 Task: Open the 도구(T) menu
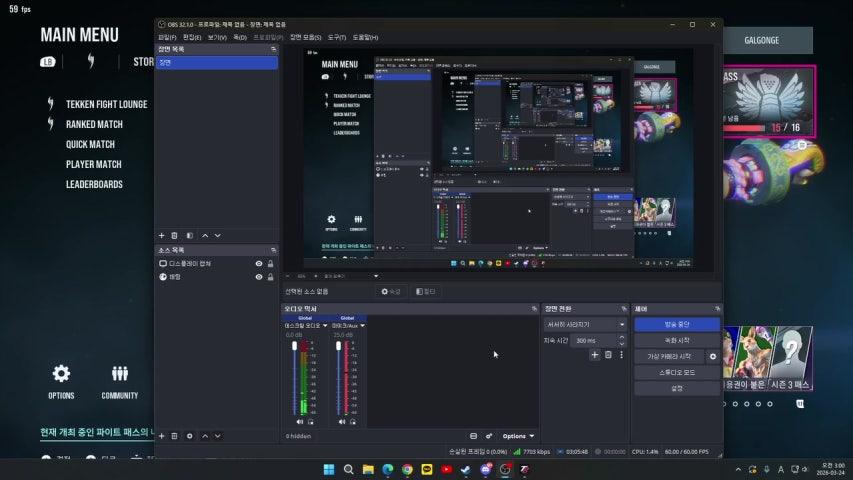[337, 37]
